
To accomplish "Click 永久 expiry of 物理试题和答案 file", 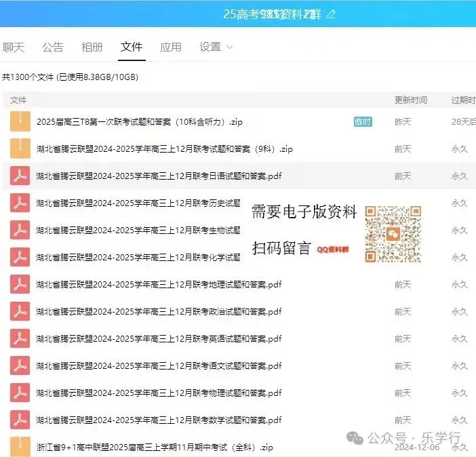I will tap(460, 393).
